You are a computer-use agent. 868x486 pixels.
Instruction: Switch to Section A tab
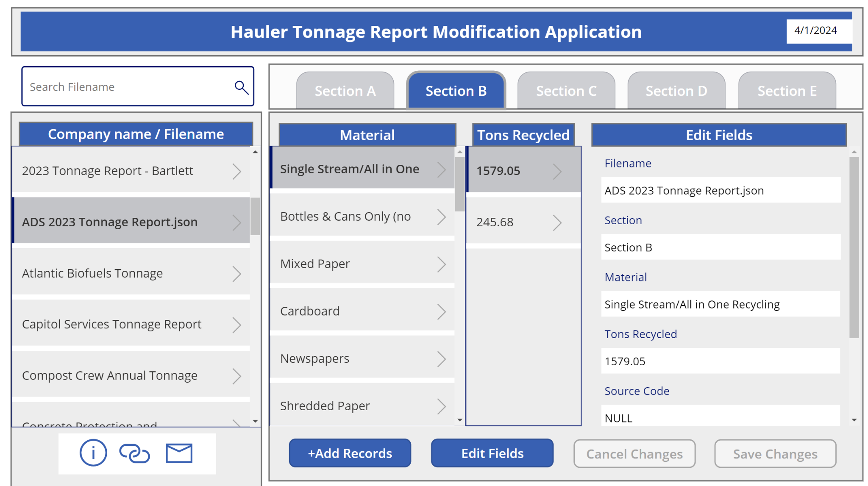(x=345, y=91)
